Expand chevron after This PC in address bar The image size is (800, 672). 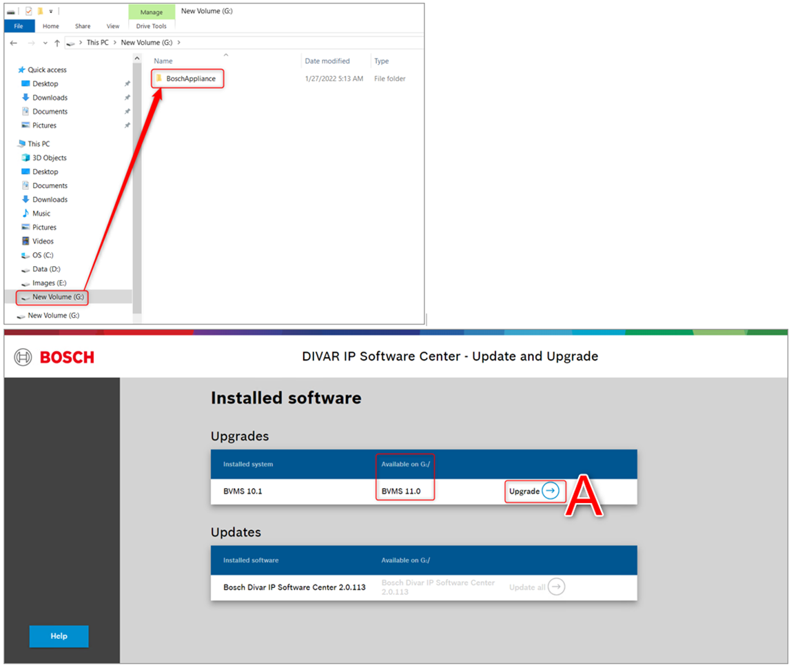115,42
